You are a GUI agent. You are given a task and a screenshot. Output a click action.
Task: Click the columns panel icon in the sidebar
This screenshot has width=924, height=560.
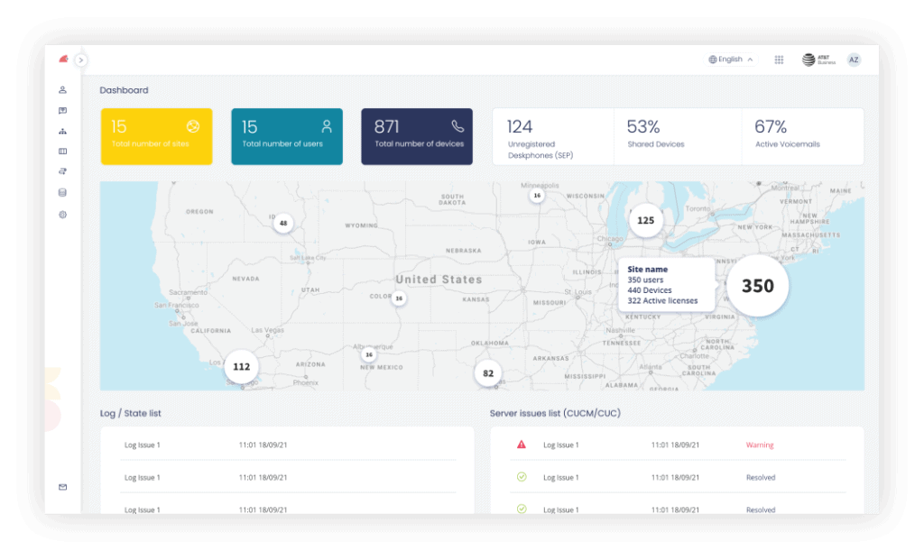tap(62, 150)
